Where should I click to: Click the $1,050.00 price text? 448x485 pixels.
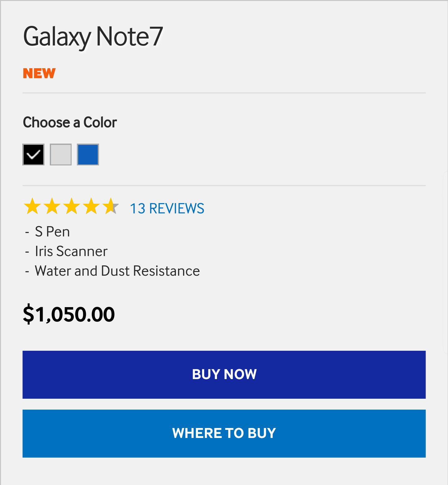[69, 314]
